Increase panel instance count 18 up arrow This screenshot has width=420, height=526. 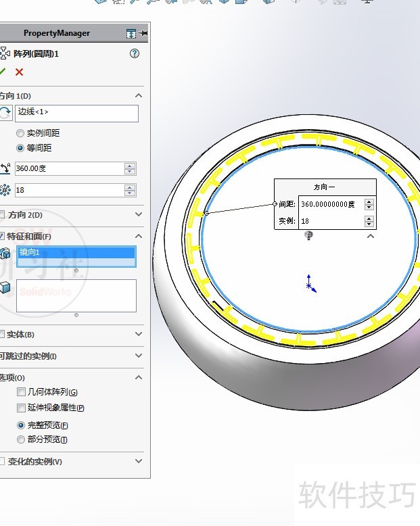click(x=130, y=187)
